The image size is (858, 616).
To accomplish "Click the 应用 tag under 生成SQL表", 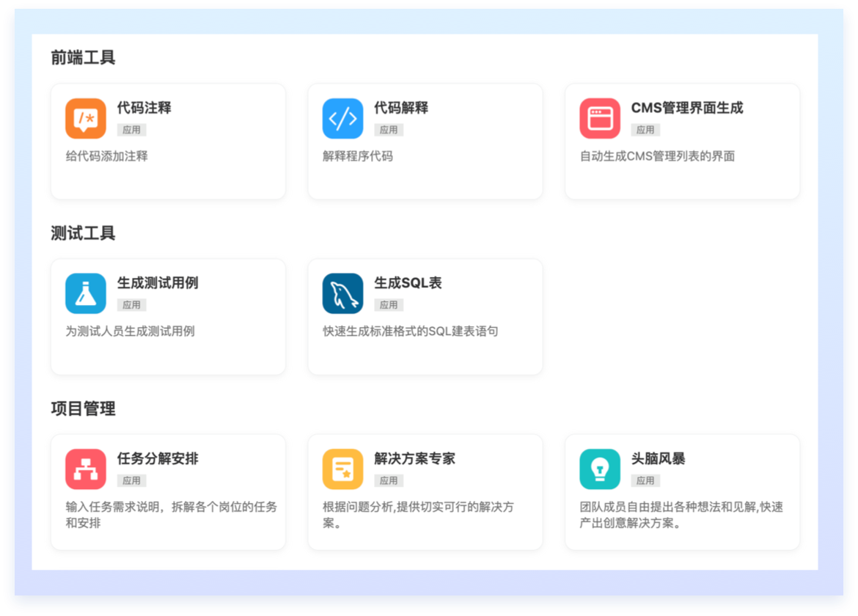I will (x=389, y=305).
